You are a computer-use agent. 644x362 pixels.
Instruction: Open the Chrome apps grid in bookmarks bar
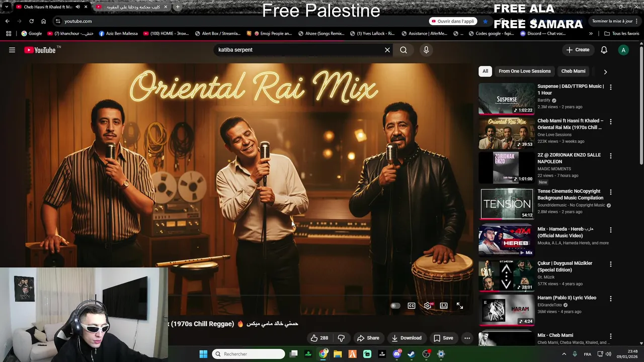pyautogui.click(x=9, y=34)
